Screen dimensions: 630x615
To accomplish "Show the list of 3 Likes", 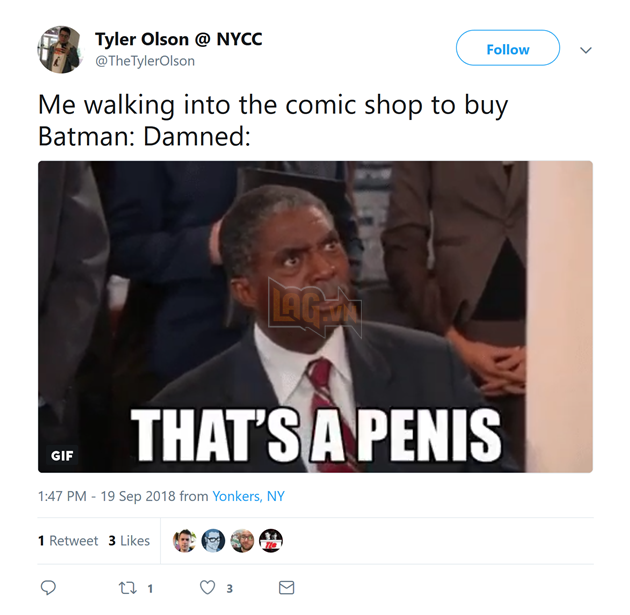I will [129, 541].
